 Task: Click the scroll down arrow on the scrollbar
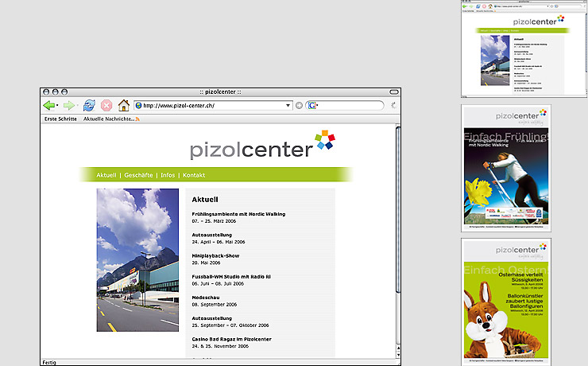click(x=398, y=355)
